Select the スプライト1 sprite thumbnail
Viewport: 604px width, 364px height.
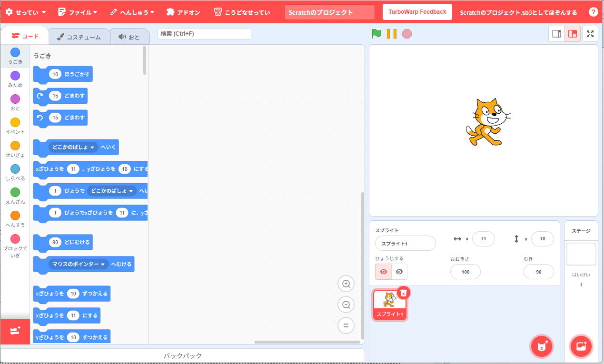(x=390, y=305)
